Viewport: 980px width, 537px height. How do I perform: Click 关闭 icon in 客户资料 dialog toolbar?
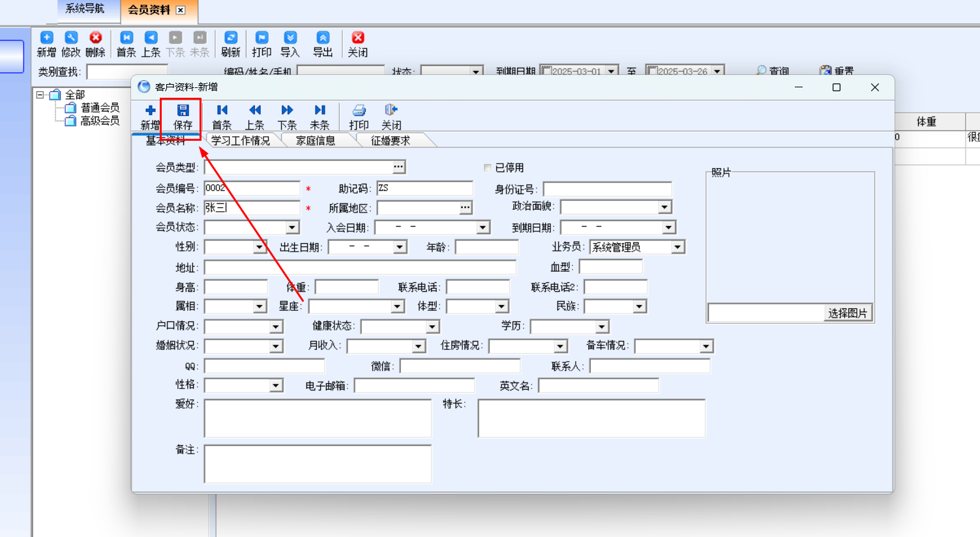391,110
